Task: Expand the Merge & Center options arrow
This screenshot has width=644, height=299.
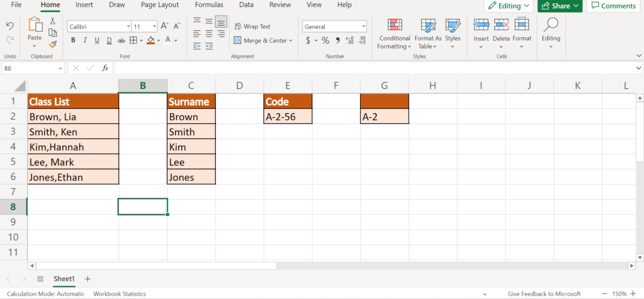Action: pos(290,41)
